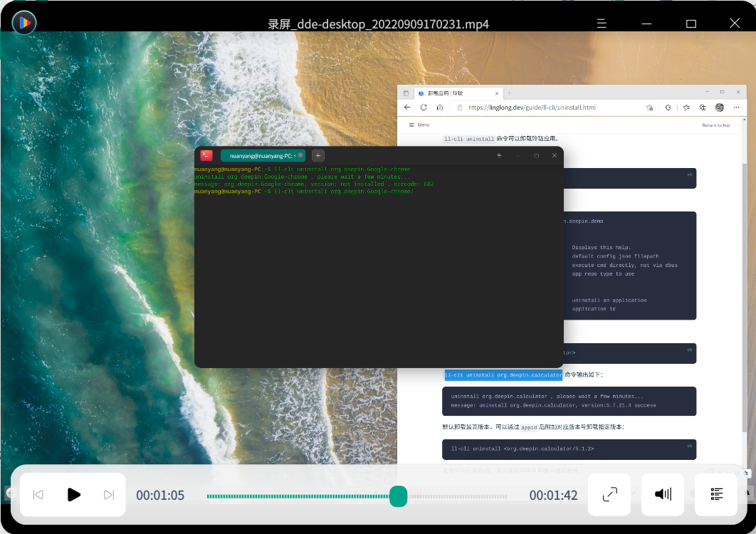Image resolution: width=756 pixels, height=534 pixels.
Task: Click the playback progress slider handle
Action: pyautogui.click(x=398, y=496)
